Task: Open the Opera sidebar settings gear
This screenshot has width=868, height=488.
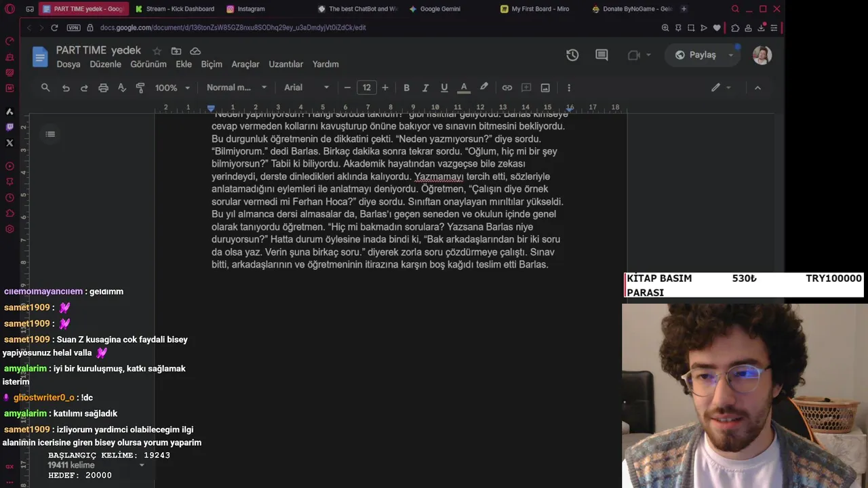Action: click(9, 229)
